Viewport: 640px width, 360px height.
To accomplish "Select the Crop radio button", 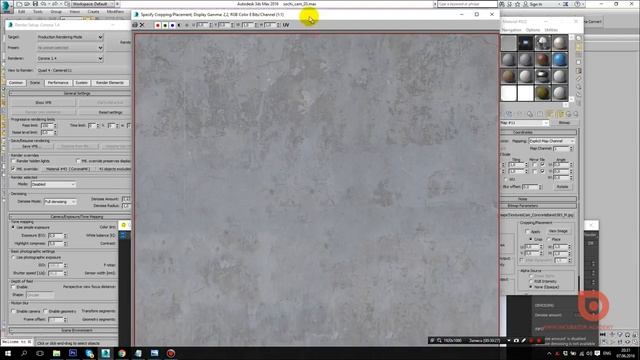I will [x=531, y=239].
